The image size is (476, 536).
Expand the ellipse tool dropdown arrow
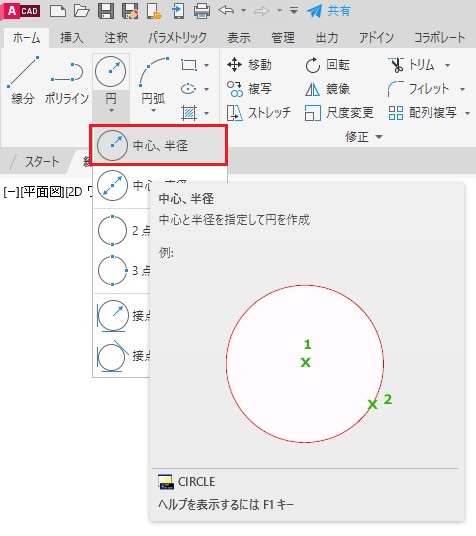pyautogui.click(x=206, y=89)
